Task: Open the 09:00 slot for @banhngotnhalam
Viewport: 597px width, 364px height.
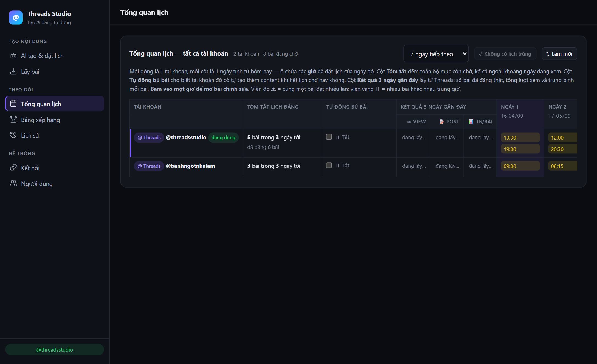Action: (520, 166)
